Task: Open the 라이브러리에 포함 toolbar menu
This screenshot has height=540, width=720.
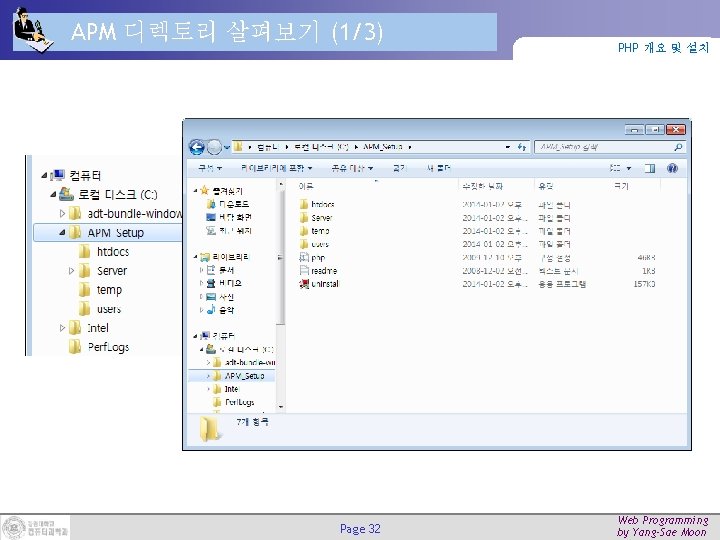Action: point(276,168)
